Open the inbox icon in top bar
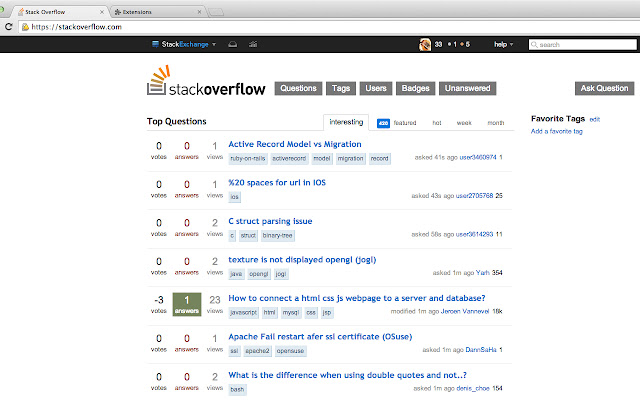 click(x=232, y=45)
